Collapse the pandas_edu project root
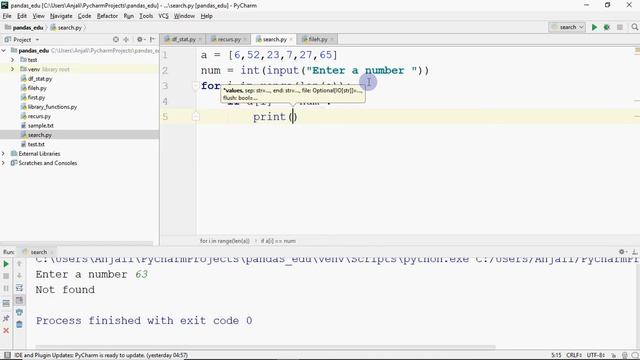 coord(4,51)
